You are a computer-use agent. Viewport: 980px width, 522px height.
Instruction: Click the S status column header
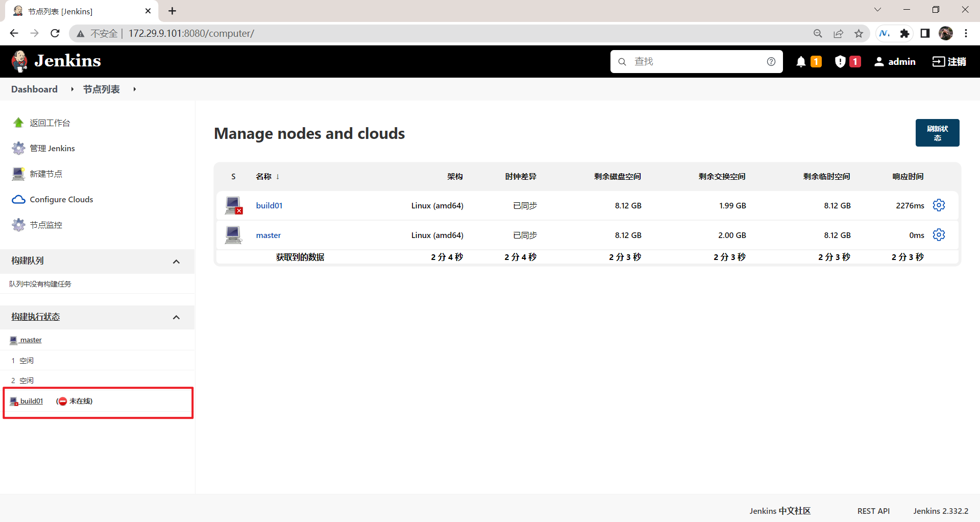pos(233,177)
